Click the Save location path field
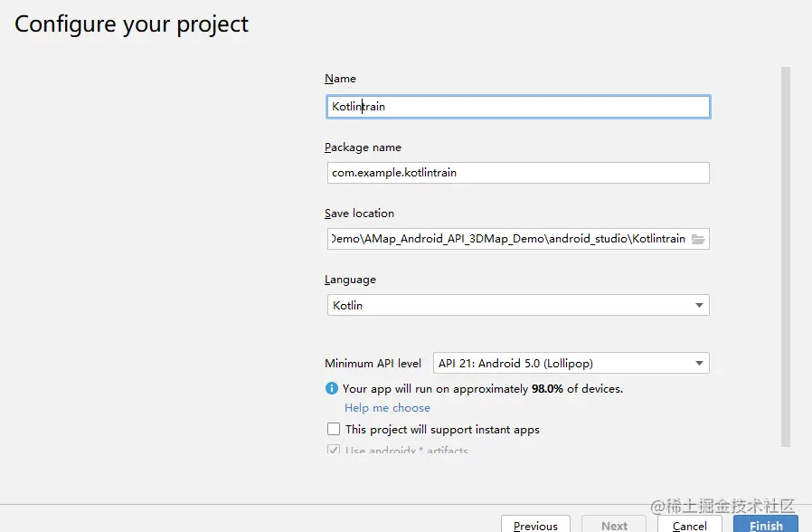 point(506,239)
